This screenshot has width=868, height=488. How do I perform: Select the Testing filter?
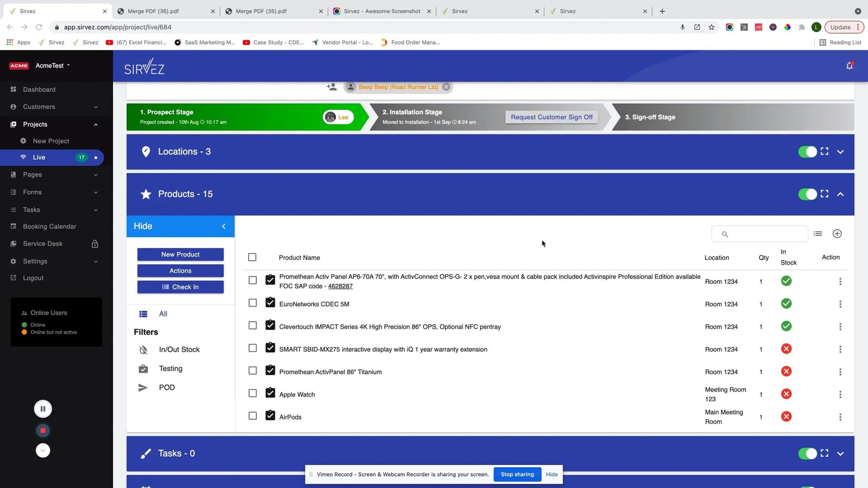tap(170, 368)
